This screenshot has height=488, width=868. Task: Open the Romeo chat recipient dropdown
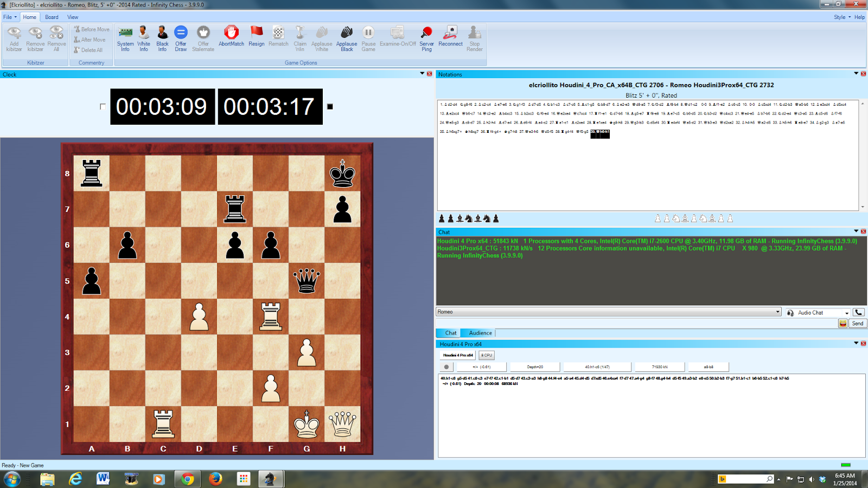point(777,312)
